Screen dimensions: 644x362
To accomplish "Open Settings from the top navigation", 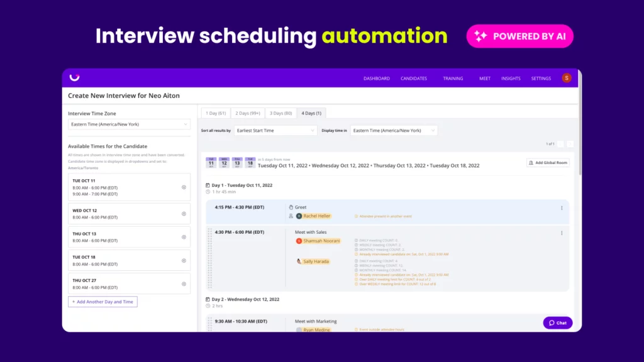I will pos(541,79).
